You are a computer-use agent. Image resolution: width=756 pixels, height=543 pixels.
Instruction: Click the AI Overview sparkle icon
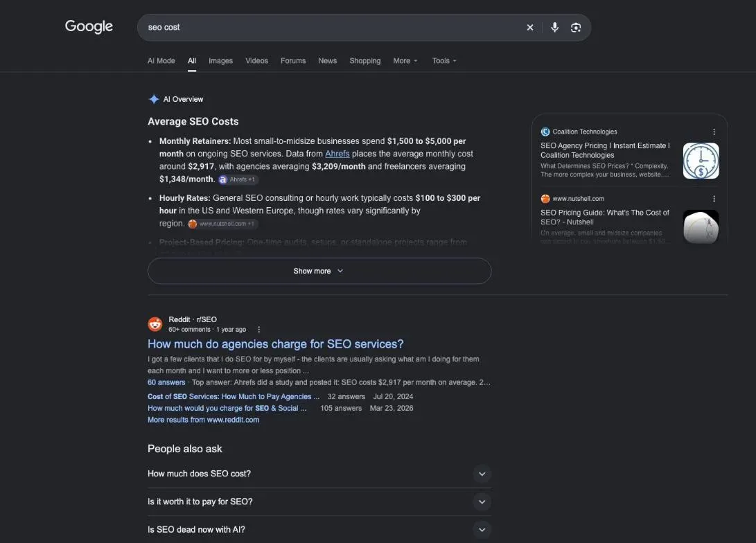tap(154, 99)
